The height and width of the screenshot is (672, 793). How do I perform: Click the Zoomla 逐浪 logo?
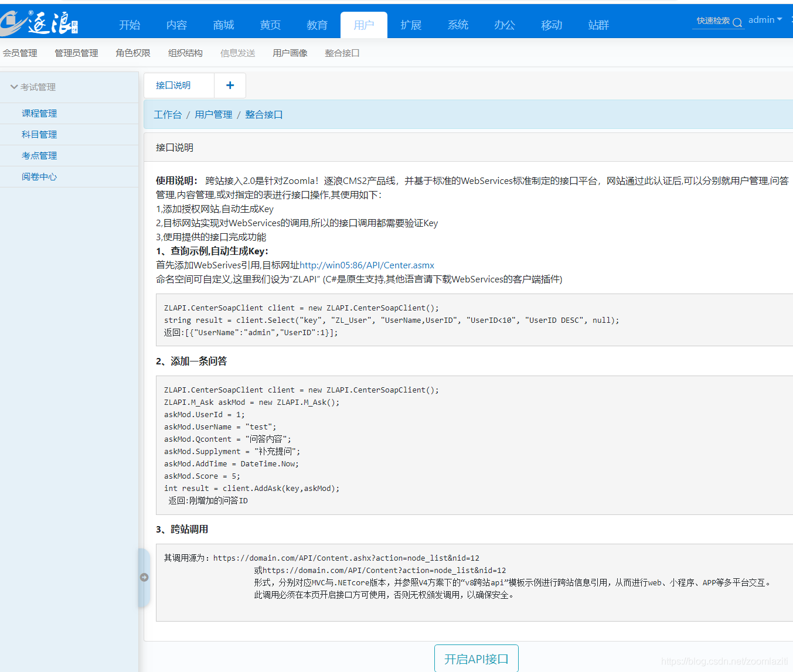[x=39, y=23]
